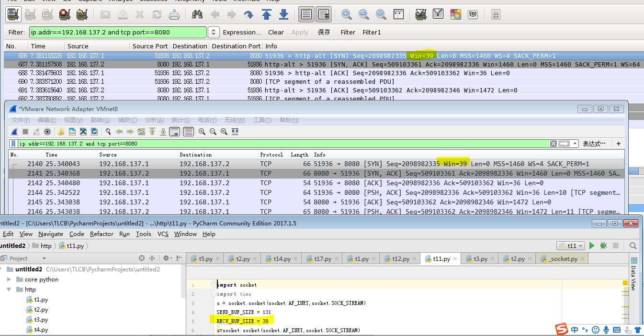The height and width of the screenshot is (336, 644).
Task: Open the VCS menu in PyCharm
Action: click(163, 234)
